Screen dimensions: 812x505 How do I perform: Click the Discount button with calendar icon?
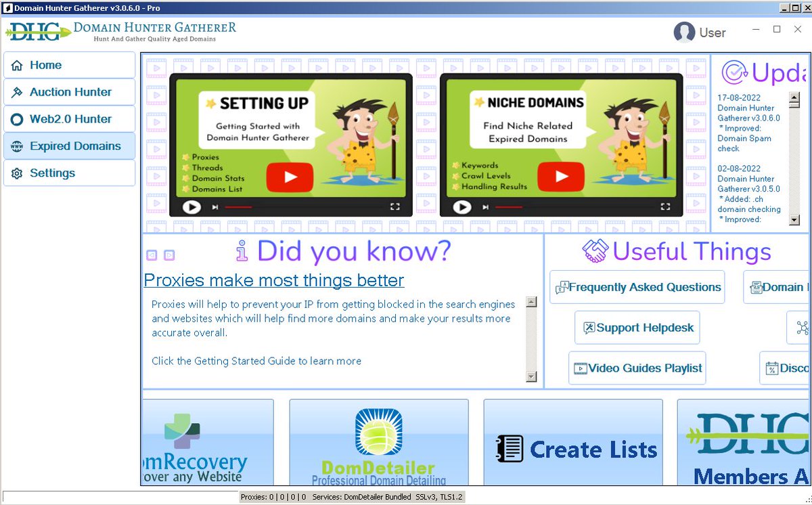785,368
